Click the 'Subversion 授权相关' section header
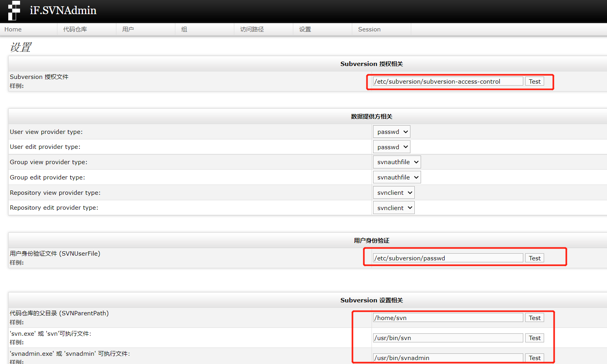 click(372, 64)
